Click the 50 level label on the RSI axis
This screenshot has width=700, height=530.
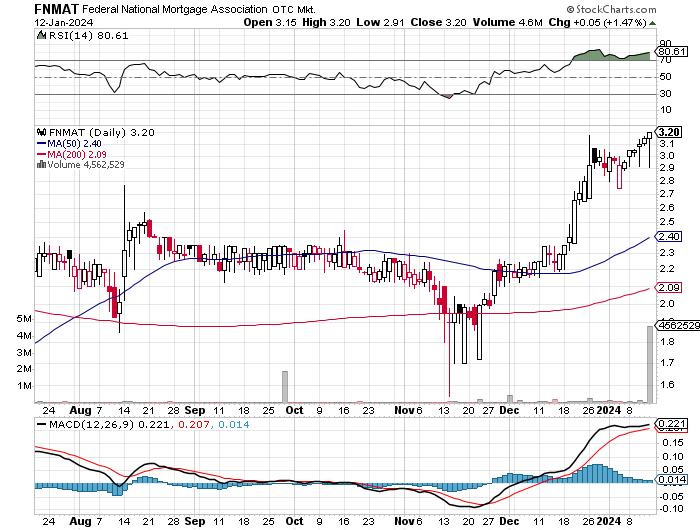(x=666, y=77)
